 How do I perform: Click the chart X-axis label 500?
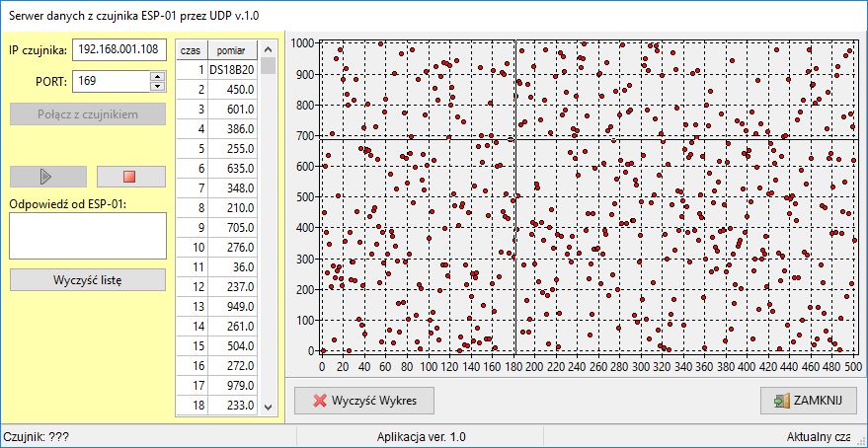coord(851,365)
